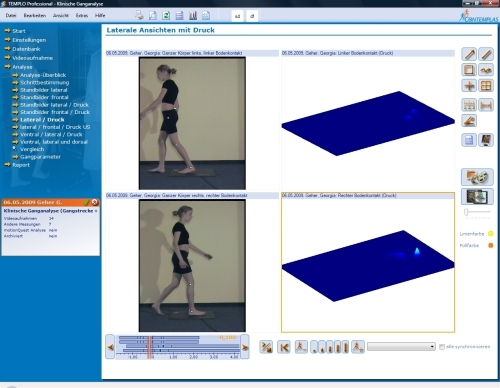Select the crosshair plus tool
The width and height of the screenshot is (500, 388).
pyautogui.click(x=469, y=86)
